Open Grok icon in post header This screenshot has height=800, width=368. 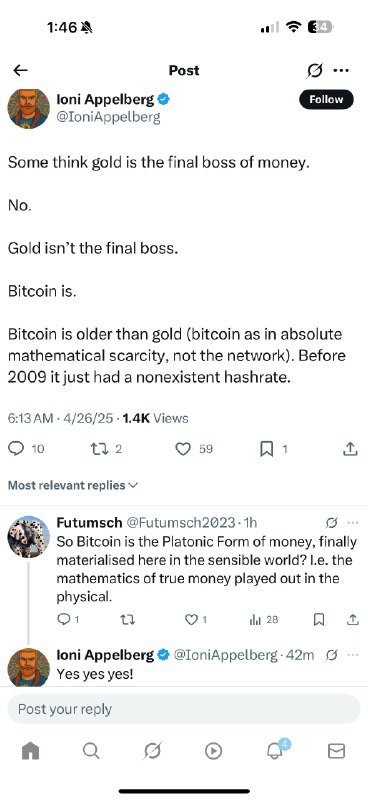click(314, 71)
